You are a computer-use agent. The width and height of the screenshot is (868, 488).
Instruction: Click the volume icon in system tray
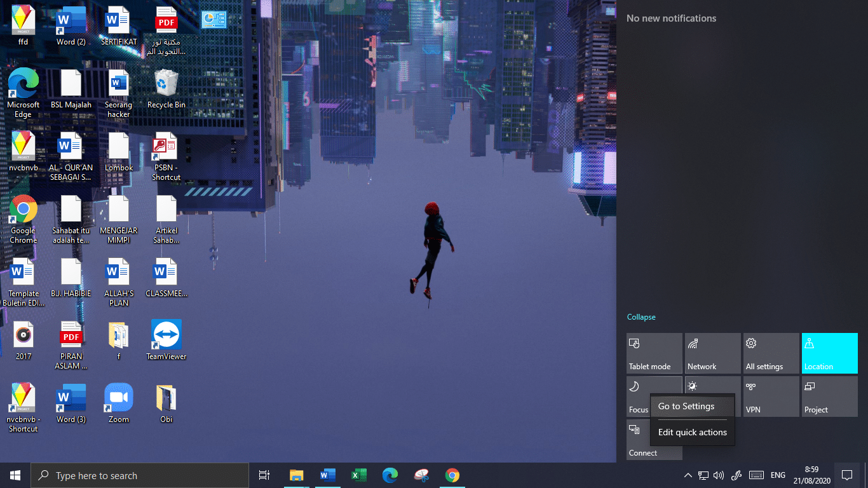click(719, 475)
